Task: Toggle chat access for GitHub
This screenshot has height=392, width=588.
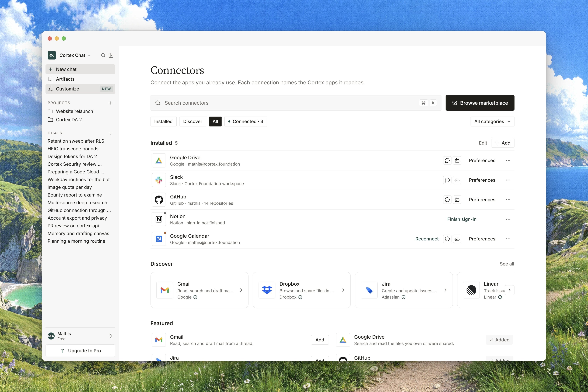Action: click(447, 200)
